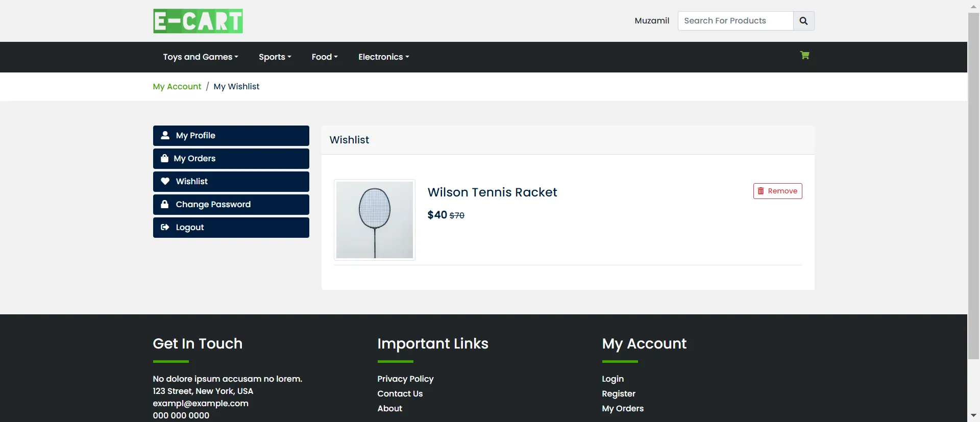The image size is (980, 422).
Task: Click the Muzamil username in header
Action: [652, 21]
